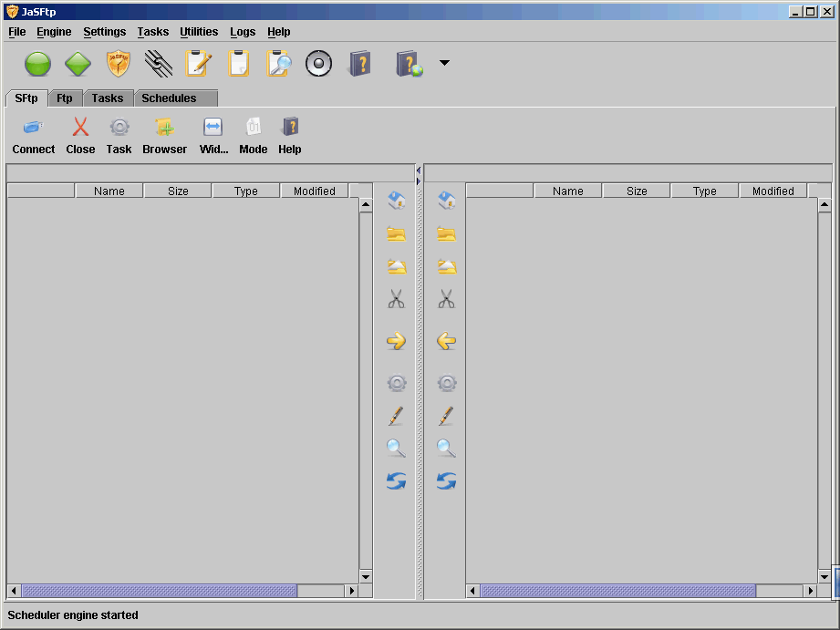Viewport: 840px width, 630px height.
Task: Click left pane home icon
Action: point(397,201)
